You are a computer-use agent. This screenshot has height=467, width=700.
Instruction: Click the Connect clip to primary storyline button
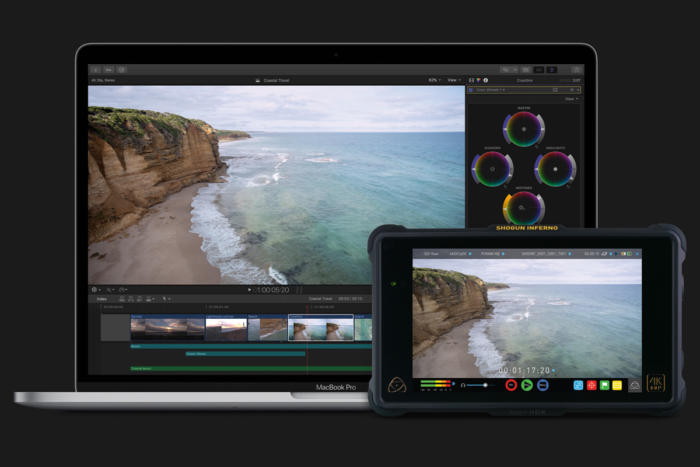122,299
